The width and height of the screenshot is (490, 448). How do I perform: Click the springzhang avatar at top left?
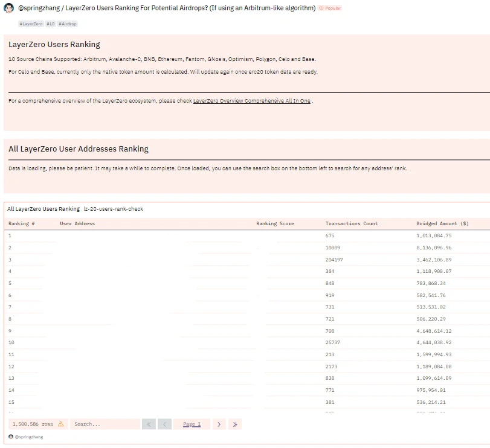[x=8, y=8]
